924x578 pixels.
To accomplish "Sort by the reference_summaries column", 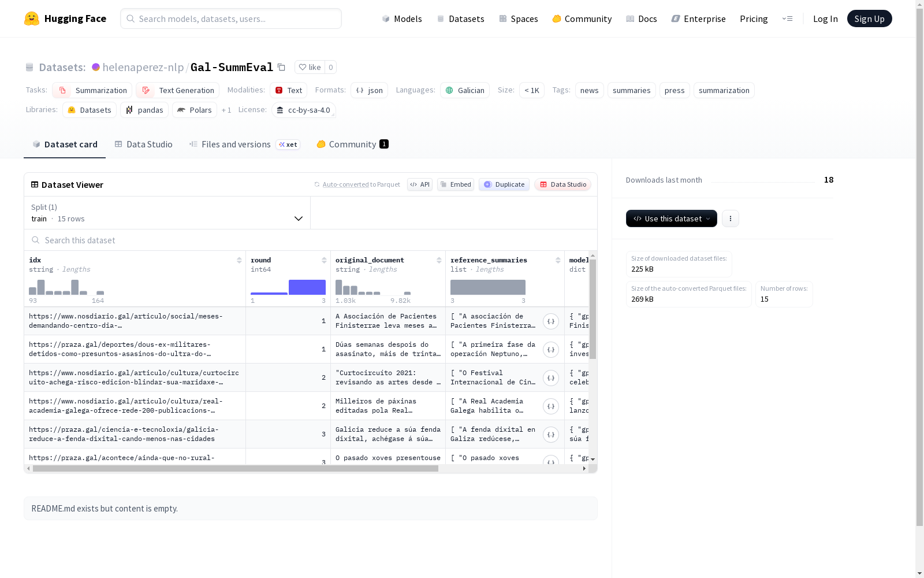I will click(x=558, y=260).
